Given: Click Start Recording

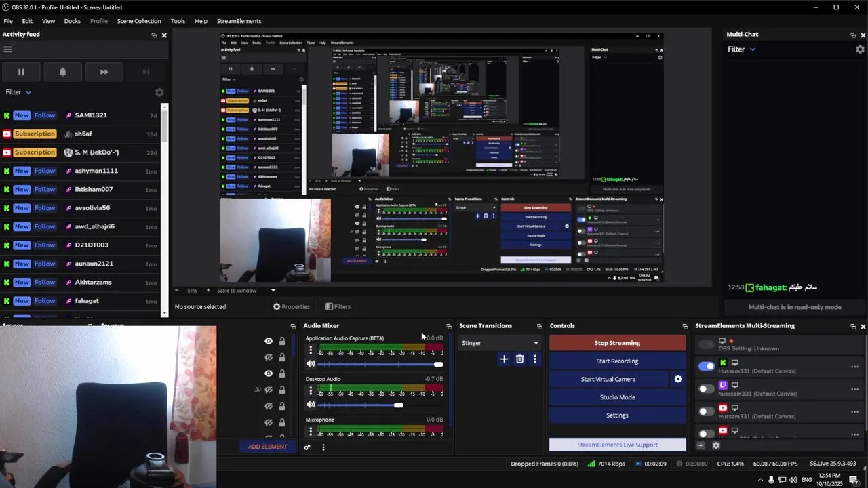Looking at the screenshot, I should (x=617, y=361).
